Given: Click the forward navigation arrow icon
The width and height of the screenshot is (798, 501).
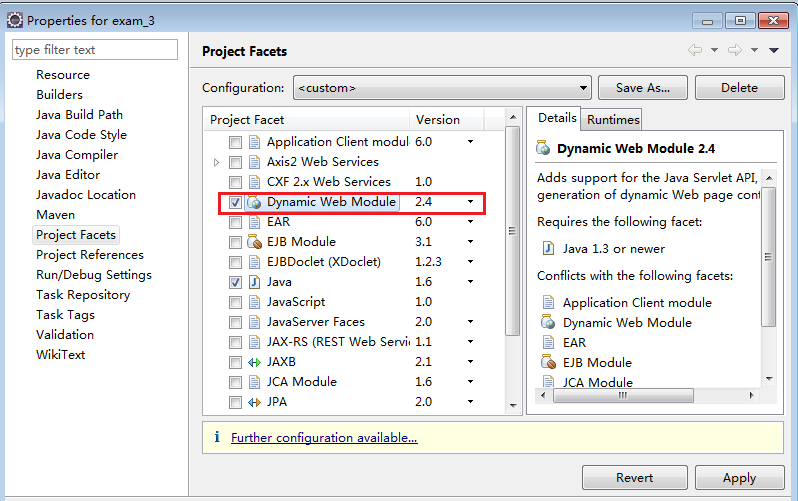Looking at the screenshot, I should coord(735,51).
